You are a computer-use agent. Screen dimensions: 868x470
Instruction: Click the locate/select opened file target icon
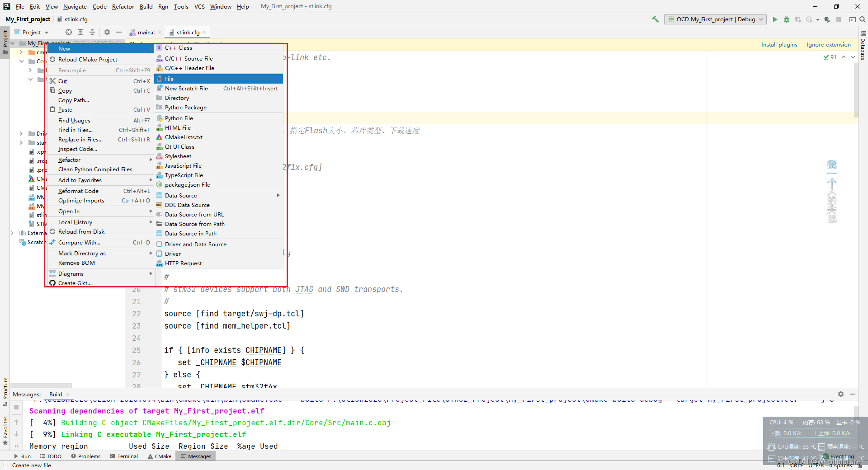coord(69,32)
